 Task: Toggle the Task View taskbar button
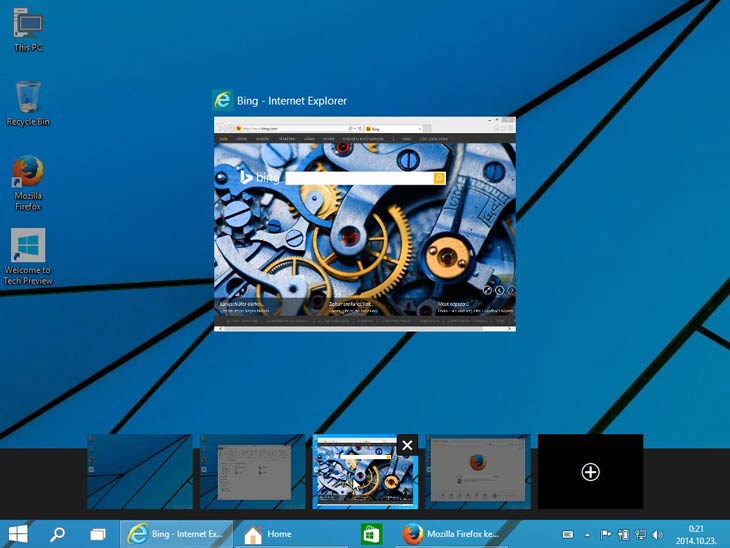(x=98, y=534)
